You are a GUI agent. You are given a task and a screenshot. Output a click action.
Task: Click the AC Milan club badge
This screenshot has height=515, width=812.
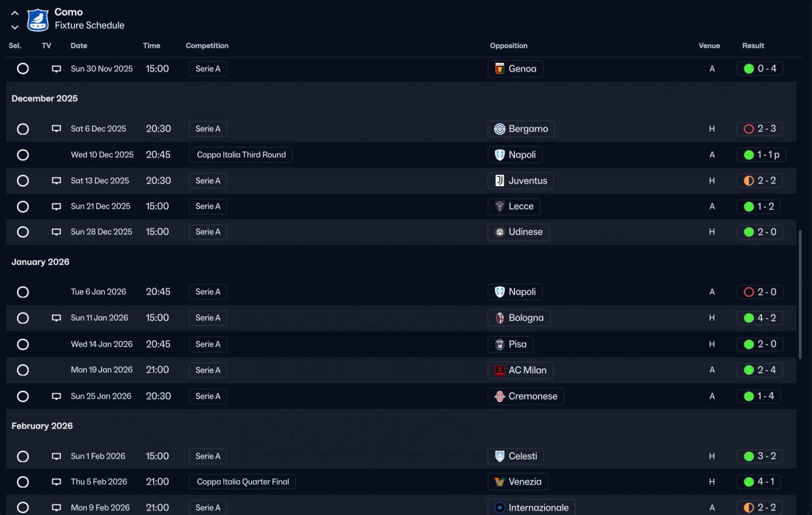pyautogui.click(x=500, y=370)
